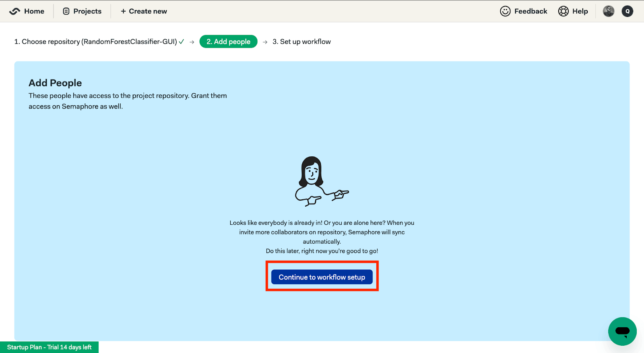Select the 2. Add people step
Screen dimensions: 644x353
pyautogui.click(x=228, y=41)
